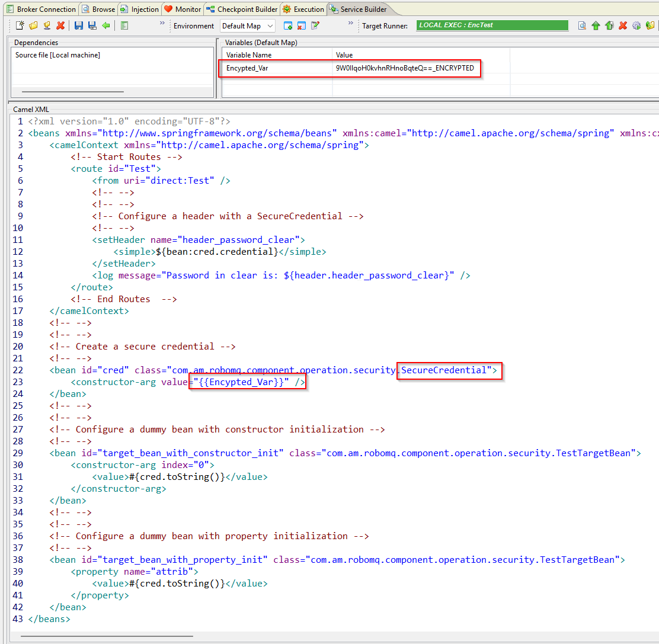
Task: Open the Broker Connection tab
Action: [40, 9]
